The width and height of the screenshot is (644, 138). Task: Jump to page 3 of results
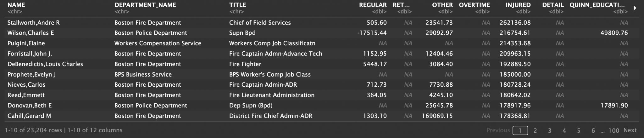[550, 130]
